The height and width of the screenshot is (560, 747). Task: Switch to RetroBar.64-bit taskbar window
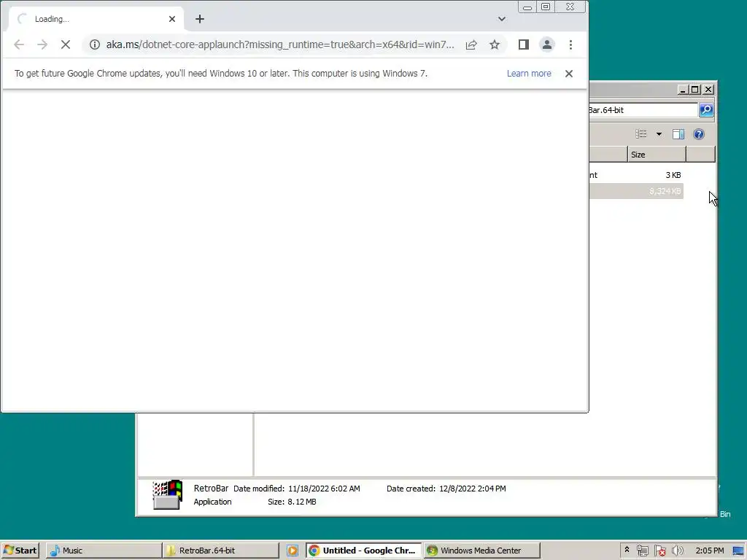coord(220,550)
